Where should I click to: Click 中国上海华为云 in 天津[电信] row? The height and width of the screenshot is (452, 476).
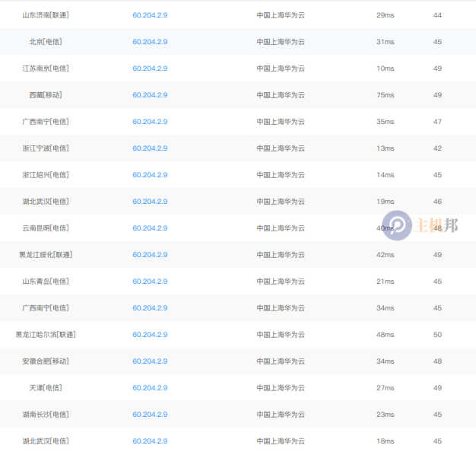coord(281,388)
